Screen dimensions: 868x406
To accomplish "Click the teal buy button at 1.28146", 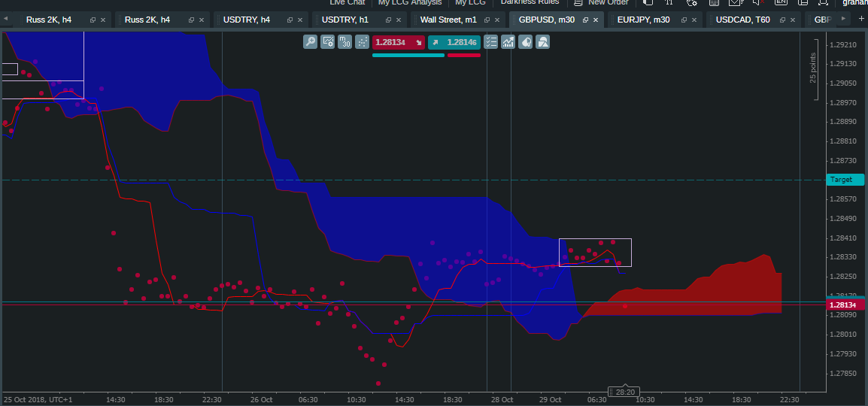I will click(x=454, y=42).
